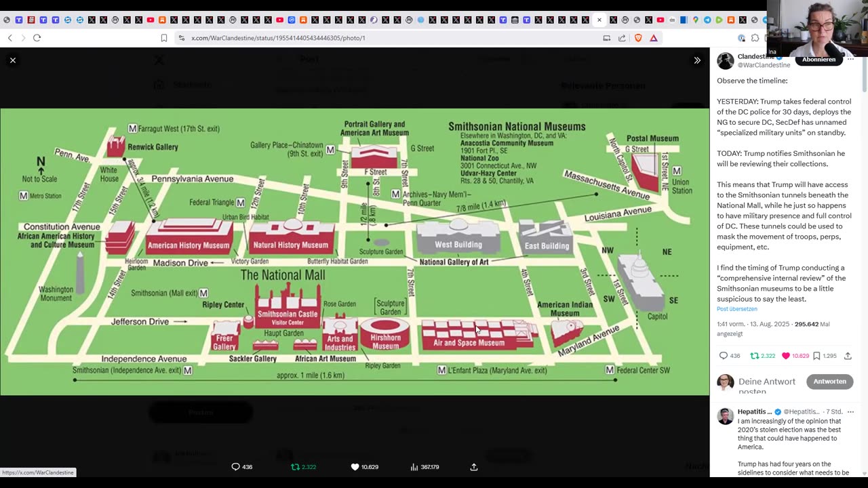The width and height of the screenshot is (868, 488).
Task: Open the Hepatitis reply author avatar
Action: (x=726, y=416)
